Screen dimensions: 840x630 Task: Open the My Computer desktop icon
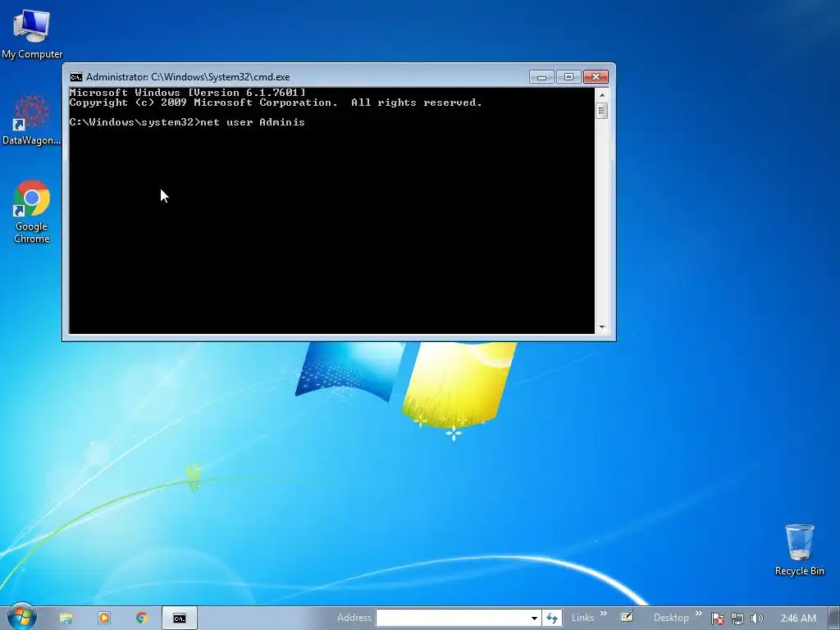click(x=32, y=33)
